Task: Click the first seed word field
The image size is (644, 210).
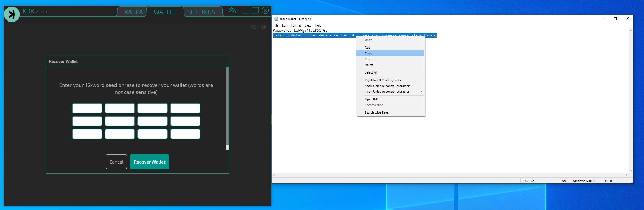Action: pyautogui.click(x=87, y=108)
